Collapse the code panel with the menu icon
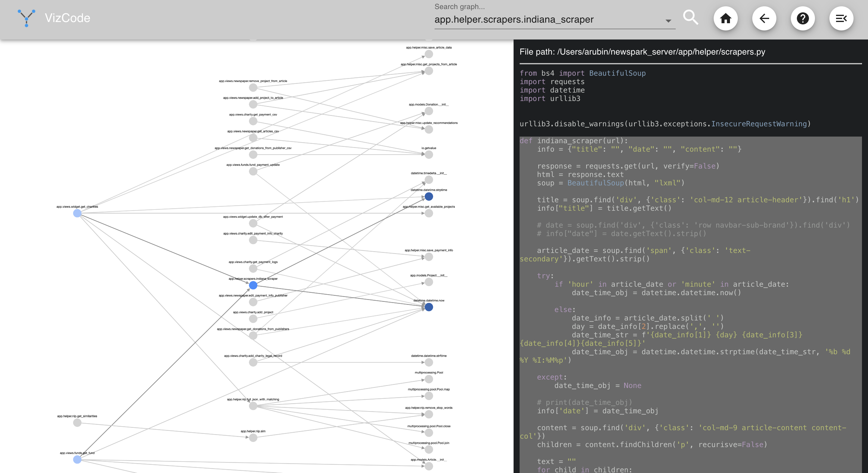The height and width of the screenshot is (473, 868). pyautogui.click(x=841, y=19)
